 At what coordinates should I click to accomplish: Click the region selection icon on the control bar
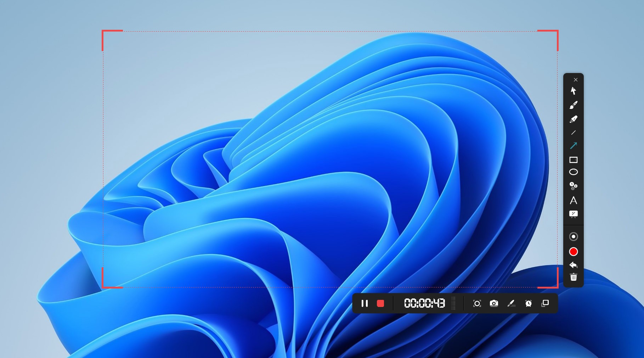tap(477, 303)
